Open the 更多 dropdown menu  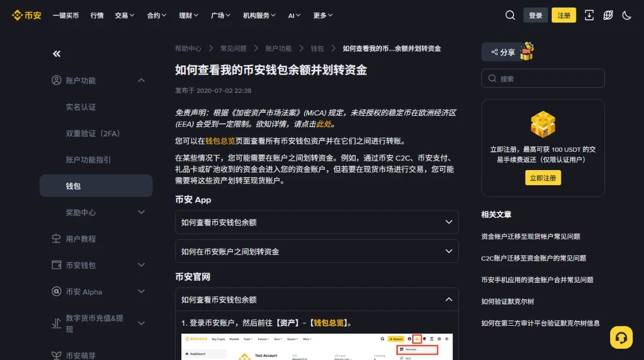click(x=323, y=16)
